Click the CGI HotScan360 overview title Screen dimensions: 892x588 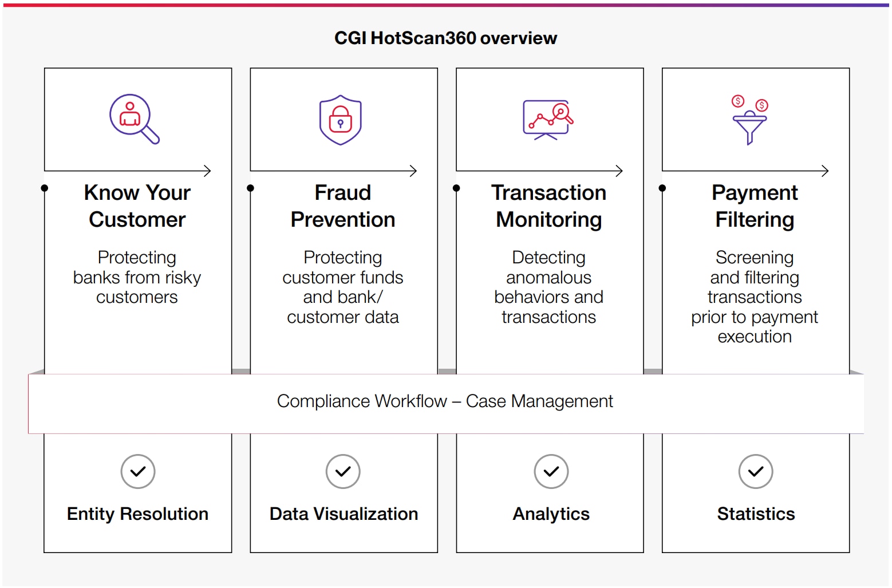(445, 38)
